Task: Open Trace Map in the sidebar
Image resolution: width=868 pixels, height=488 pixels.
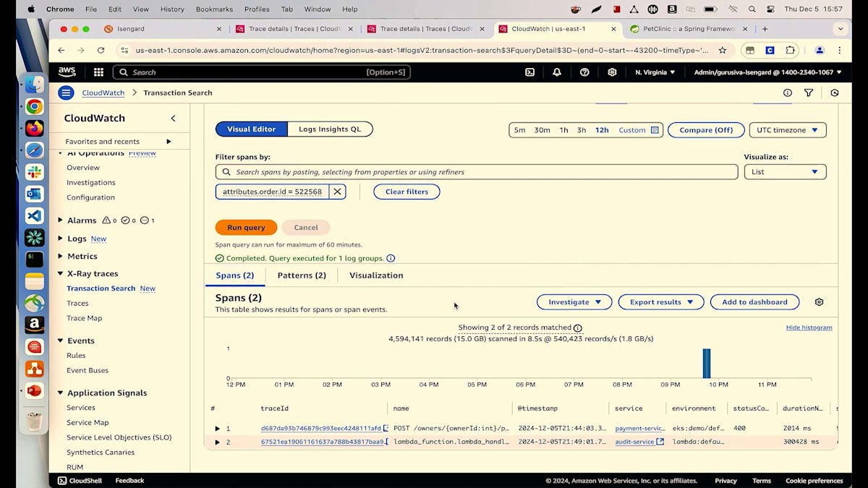Action: tap(85, 318)
